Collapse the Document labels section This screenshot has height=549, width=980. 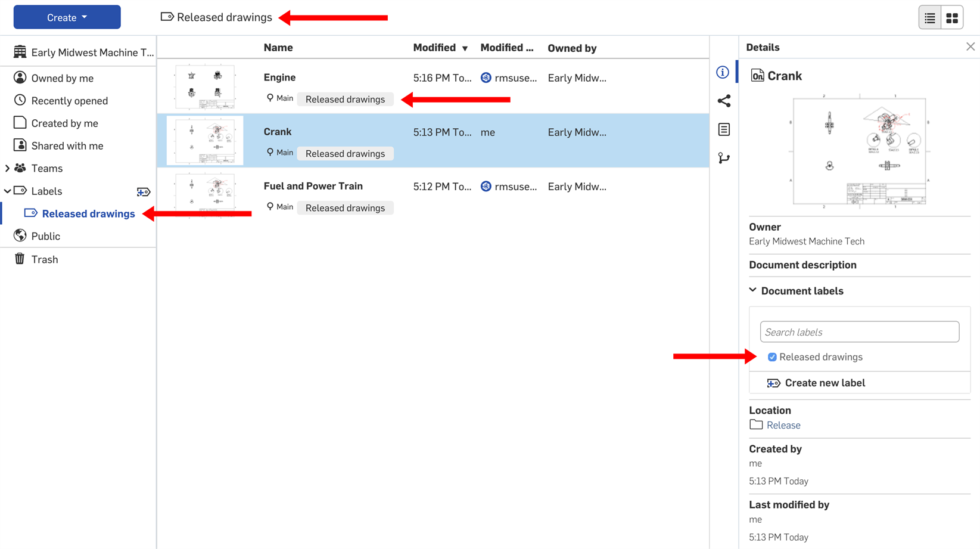[x=753, y=290]
